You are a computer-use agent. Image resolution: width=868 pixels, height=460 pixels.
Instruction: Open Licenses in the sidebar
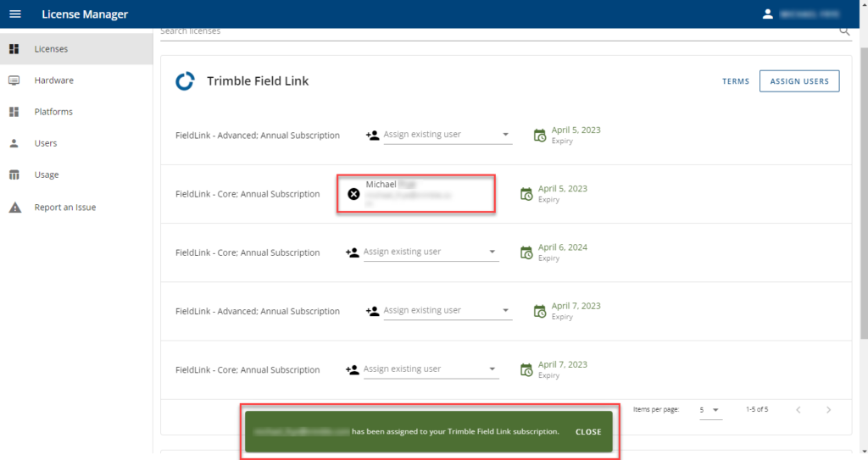point(76,49)
